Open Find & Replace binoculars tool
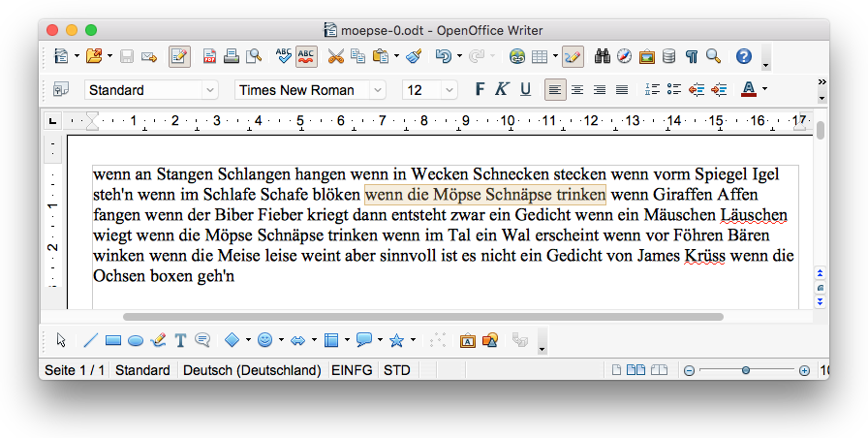Screen dimensions: 868x438 pos(603,56)
